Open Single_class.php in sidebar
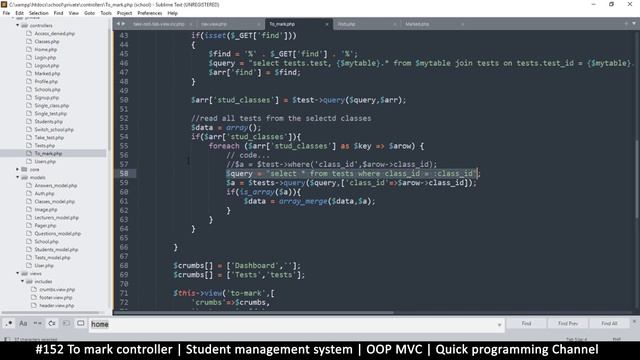Image resolution: width=640 pixels, height=360 pixels. pyautogui.click(x=52, y=106)
